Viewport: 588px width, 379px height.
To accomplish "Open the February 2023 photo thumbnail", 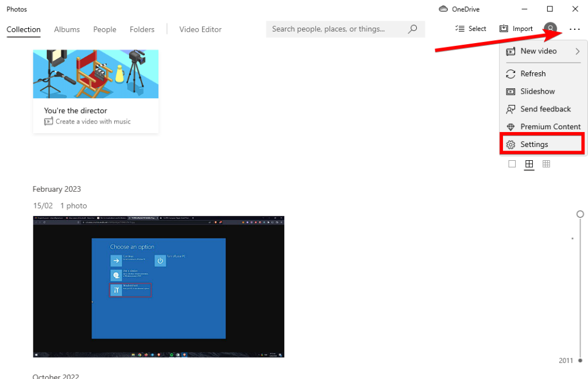I will [158, 286].
